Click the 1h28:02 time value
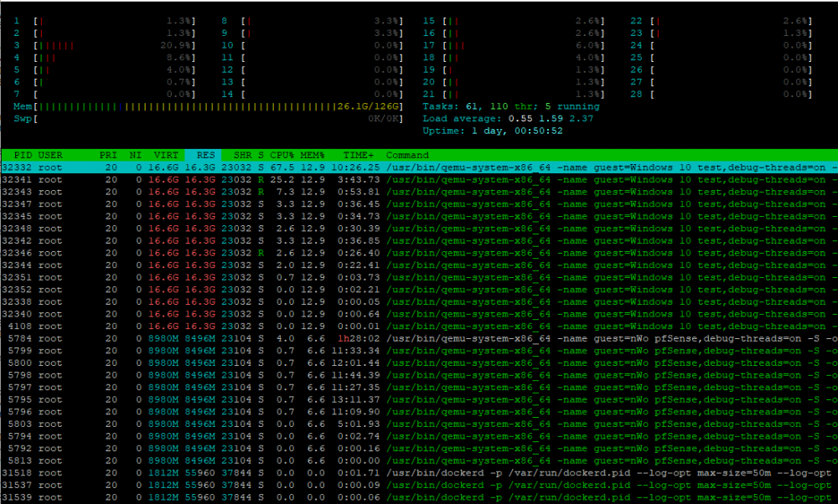This screenshot has width=838, height=504. click(359, 338)
